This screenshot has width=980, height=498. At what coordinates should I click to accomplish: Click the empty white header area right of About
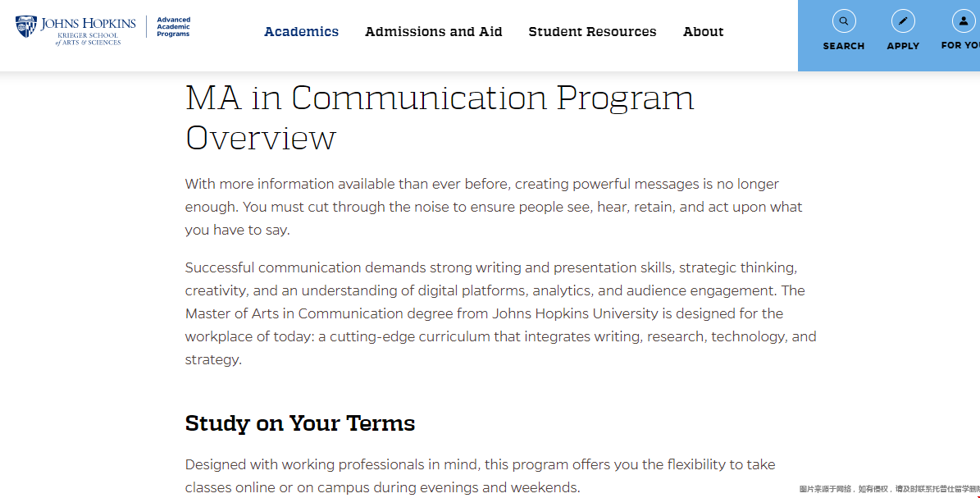pos(763,33)
